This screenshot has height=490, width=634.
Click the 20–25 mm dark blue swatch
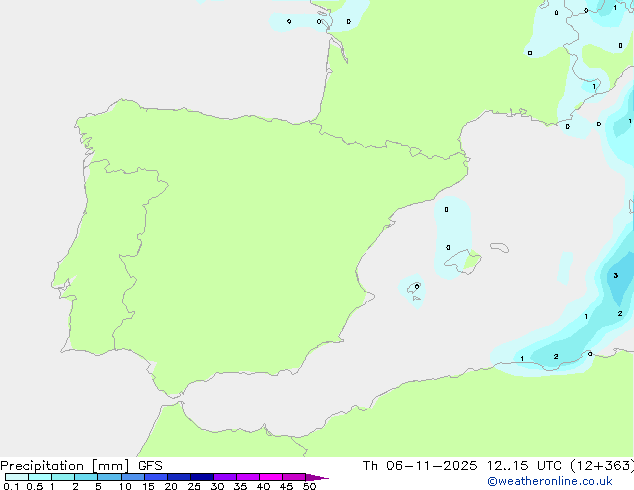pos(179,477)
